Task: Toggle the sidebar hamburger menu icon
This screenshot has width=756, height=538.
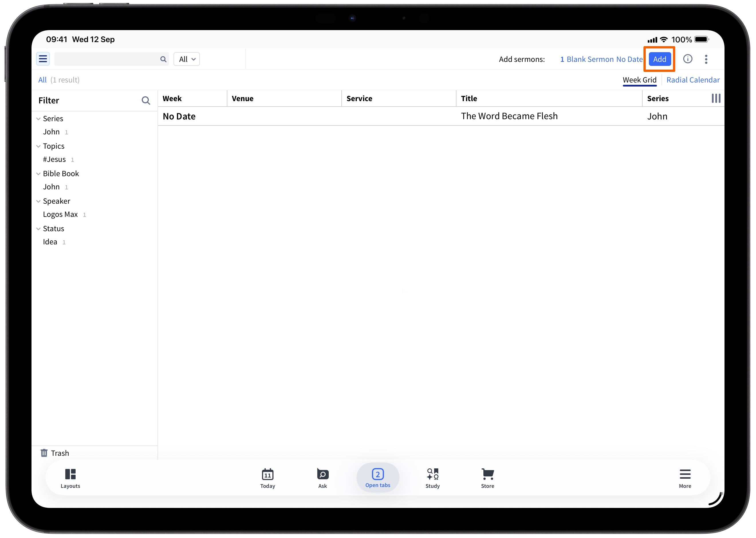Action: (43, 59)
